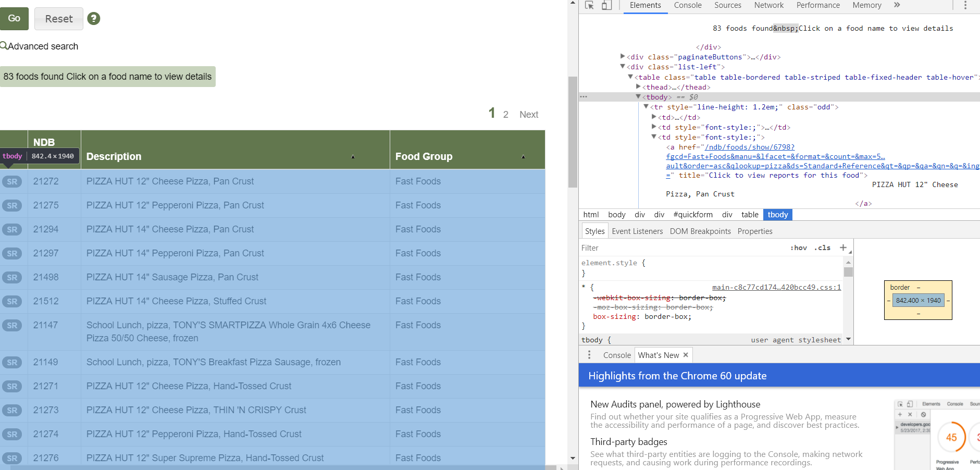Toggle the .cls class editor

pyautogui.click(x=822, y=248)
